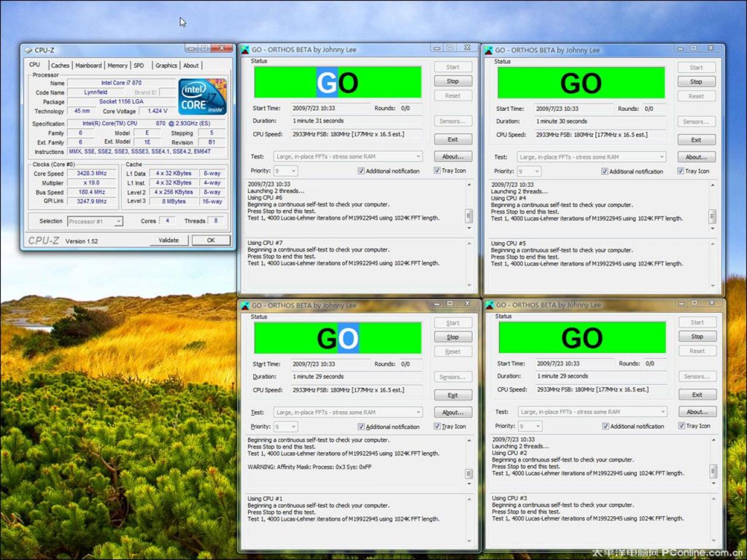Toggle Additional notification in ORTHOS window with CPU #2
The width and height of the screenshot is (747, 560).
click(x=606, y=426)
